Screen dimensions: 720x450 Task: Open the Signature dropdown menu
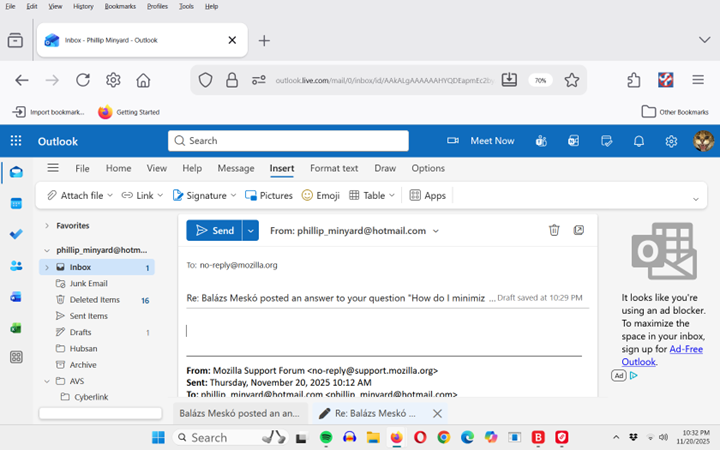tap(233, 196)
